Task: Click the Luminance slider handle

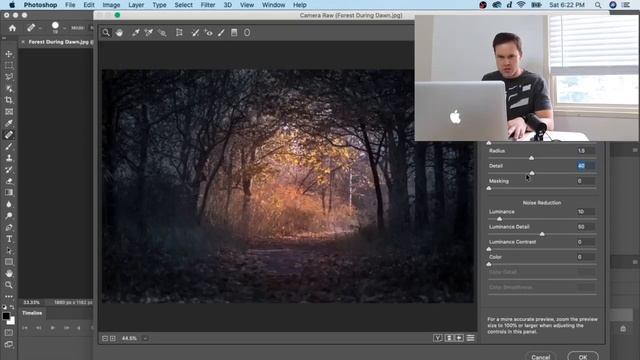Action: click(x=499, y=219)
